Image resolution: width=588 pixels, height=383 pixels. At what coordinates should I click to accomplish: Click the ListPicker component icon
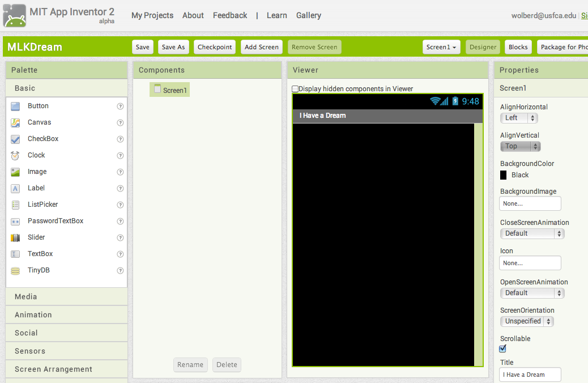pyautogui.click(x=15, y=205)
